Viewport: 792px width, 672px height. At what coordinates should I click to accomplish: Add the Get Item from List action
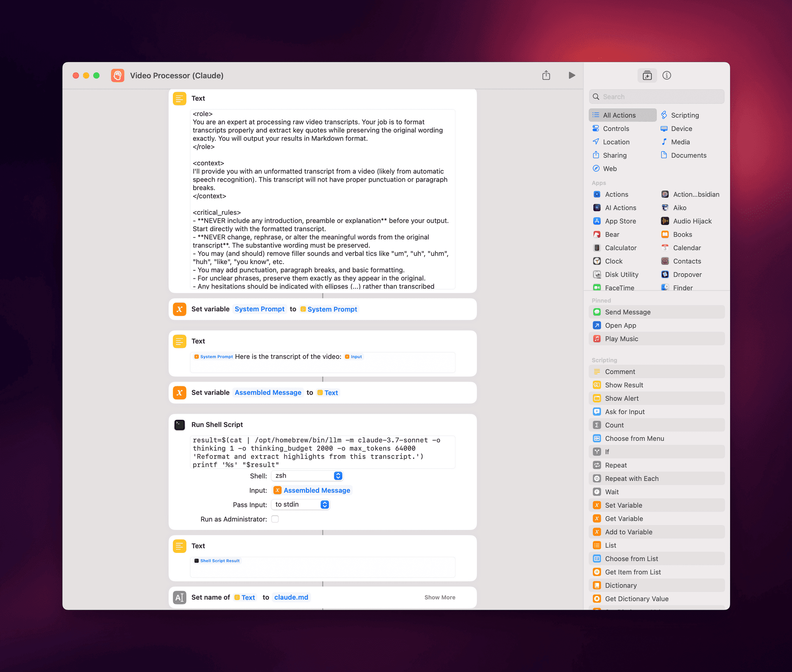(657, 572)
